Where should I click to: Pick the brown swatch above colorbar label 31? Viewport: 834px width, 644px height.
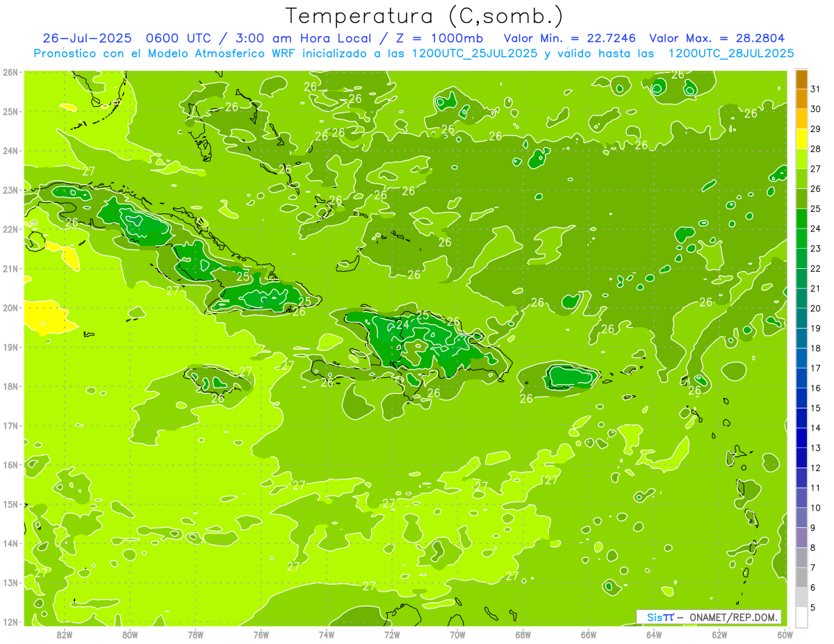coord(801,79)
